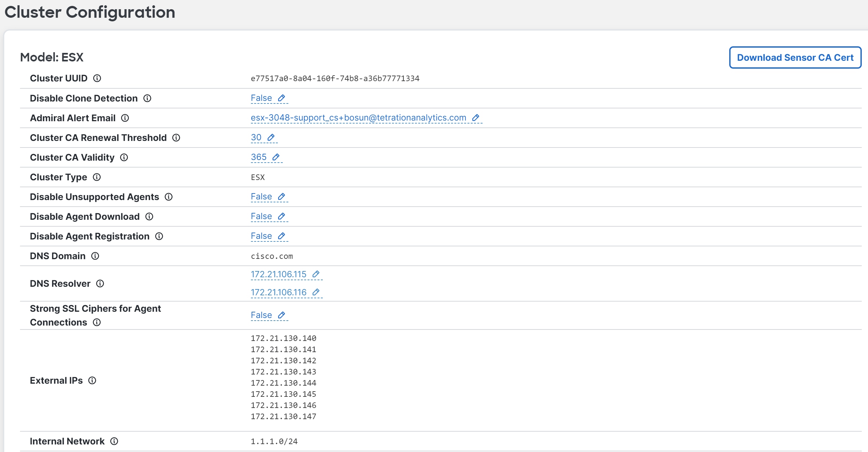Click the 30 value for Cluster CA Renewal Threshold
Viewport: 868px width, 452px height.
257,137
